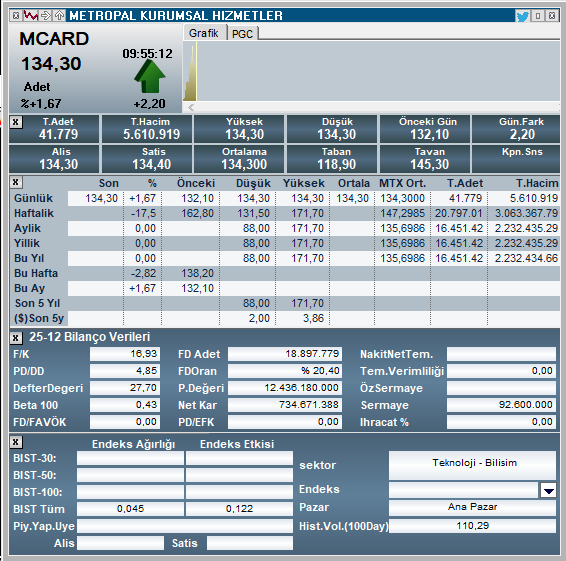Switch to the Grafik tab
The height and width of the screenshot is (561, 566).
click(204, 33)
